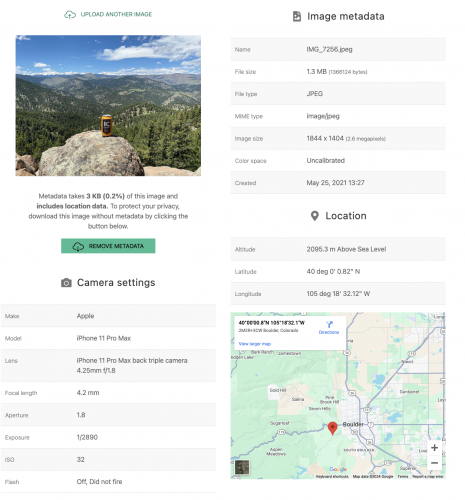
Task: Click the Directions icon on map
Action: point(329,324)
